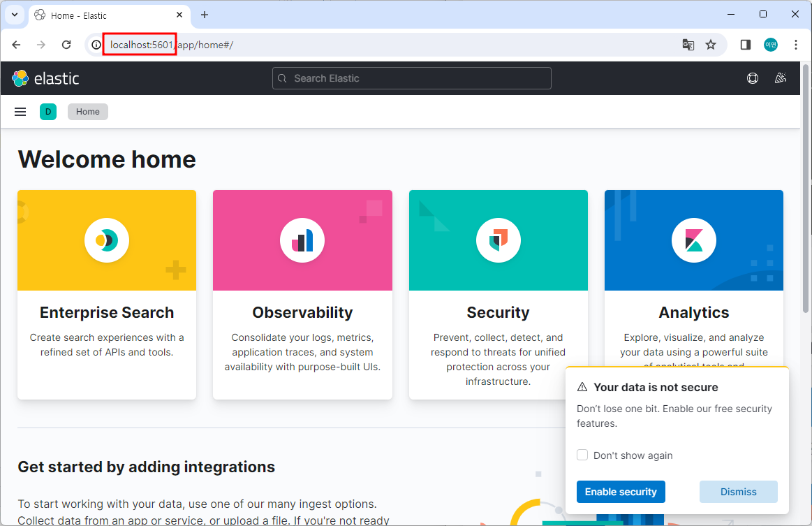Open the browser side panel
The image size is (812, 526).
point(746,45)
